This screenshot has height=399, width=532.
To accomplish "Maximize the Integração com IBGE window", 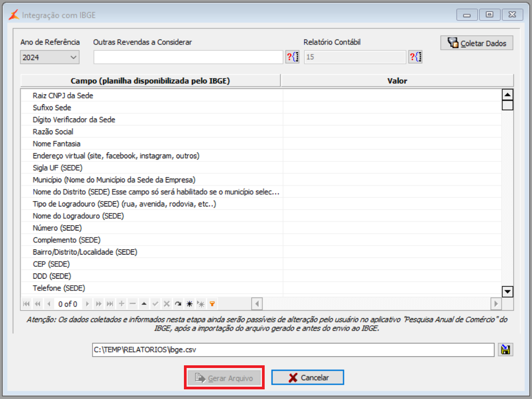I will click(489, 14).
